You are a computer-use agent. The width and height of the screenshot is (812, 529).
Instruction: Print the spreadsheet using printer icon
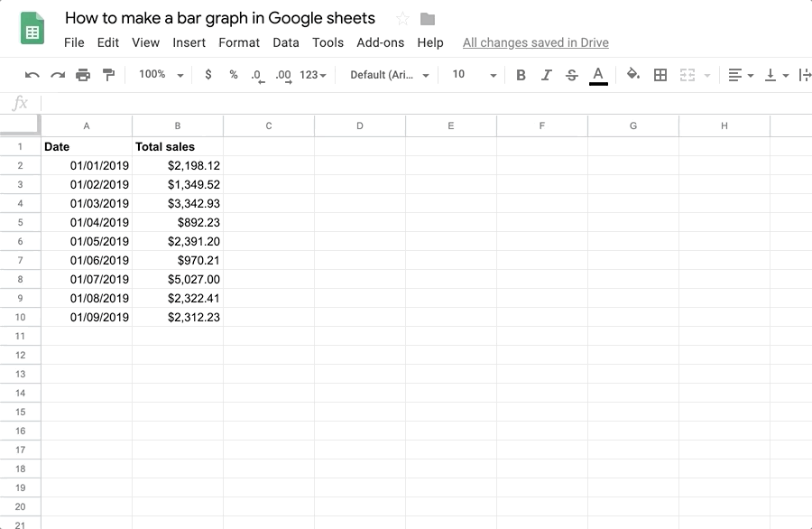[x=83, y=75]
